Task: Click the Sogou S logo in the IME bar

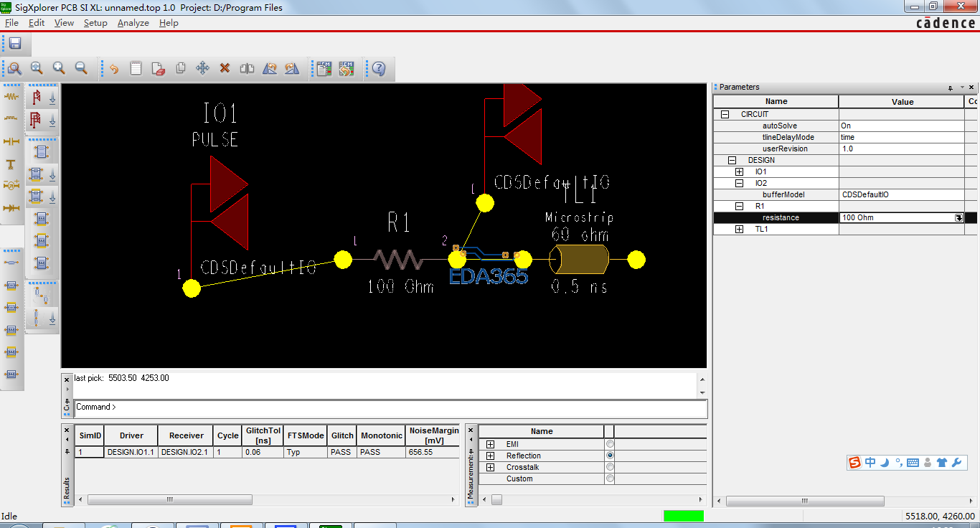Action: (854, 463)
